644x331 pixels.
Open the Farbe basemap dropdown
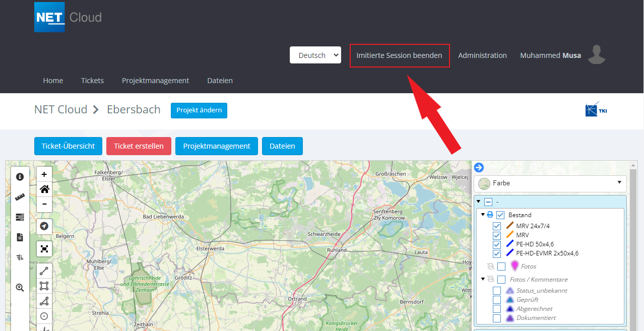pyautogui.click(x=550, y=183)
